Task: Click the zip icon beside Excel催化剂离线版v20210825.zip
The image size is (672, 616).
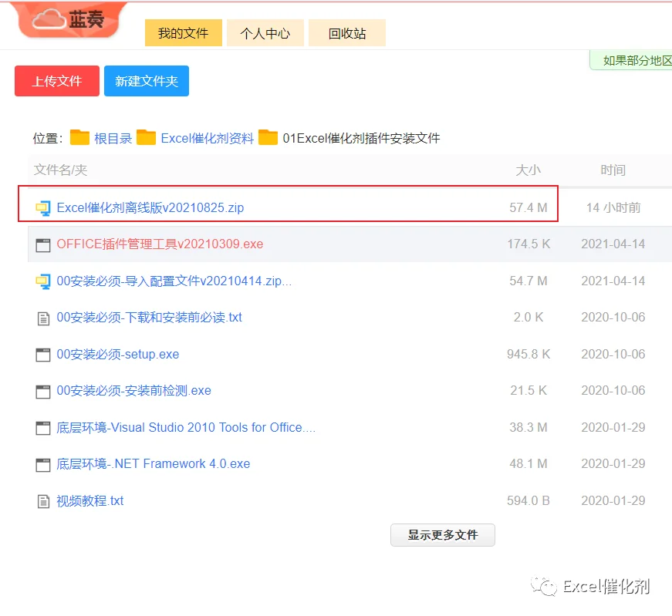Action: (x=43, y=208)
